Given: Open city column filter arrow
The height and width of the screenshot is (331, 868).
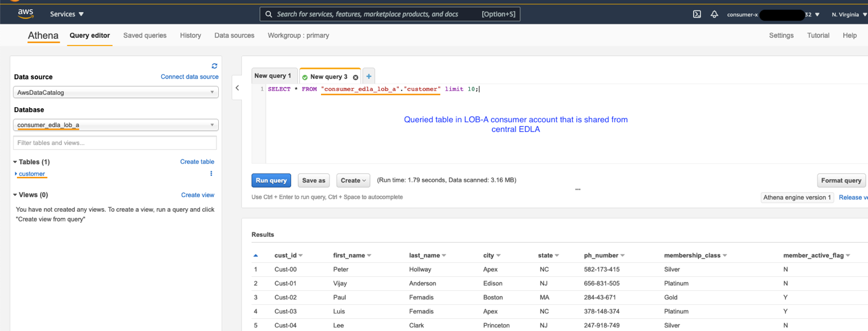Looking at the screenshot, I should tap(498, 256).
